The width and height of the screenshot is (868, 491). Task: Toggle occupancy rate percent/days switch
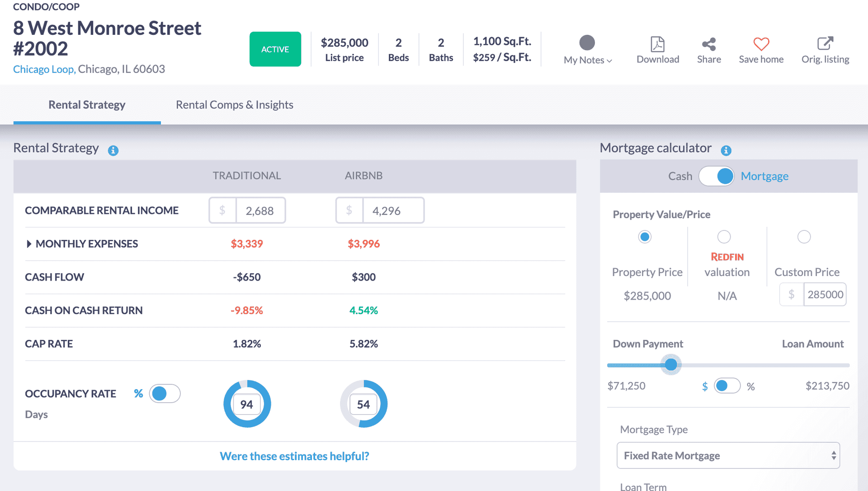click(165, 394)
